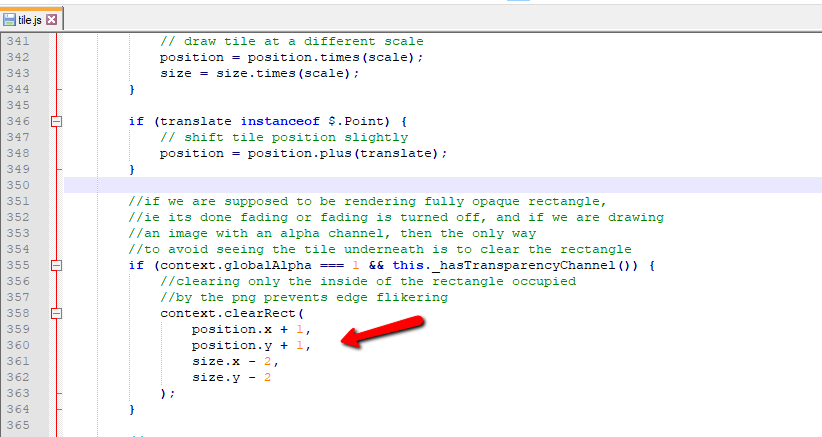The width and height of the screenshot is (822, 437).
Task: Click the closing brace on line 349
Action: click(x=132, y=169)
